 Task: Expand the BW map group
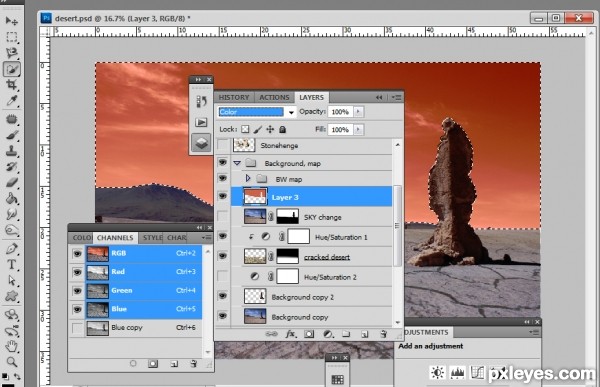coord(248,178)
